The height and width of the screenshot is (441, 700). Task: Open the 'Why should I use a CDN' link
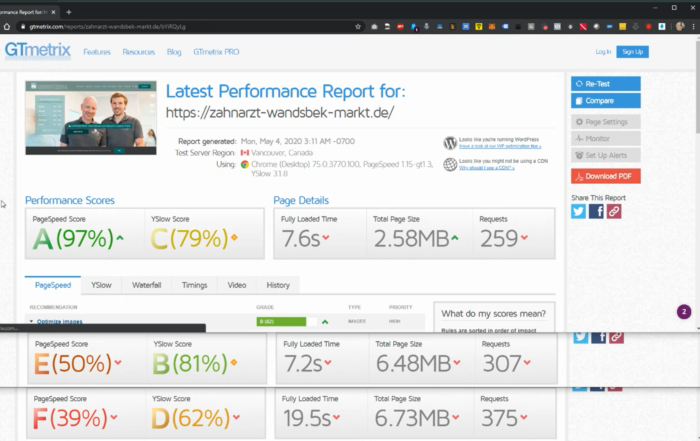(x=487, y=168)
